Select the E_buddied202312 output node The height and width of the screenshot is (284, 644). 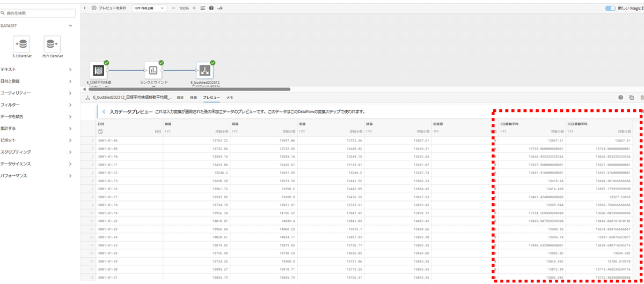205,70
